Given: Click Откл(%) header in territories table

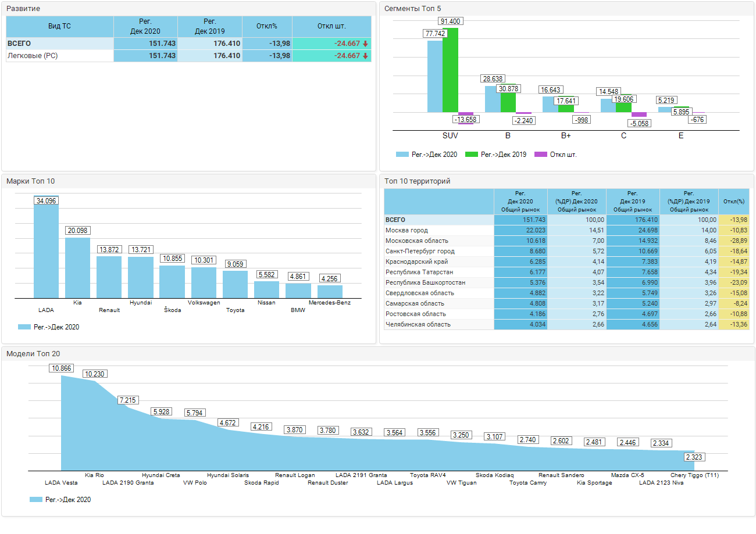Looking at the screenshot, I should (734, 202).
